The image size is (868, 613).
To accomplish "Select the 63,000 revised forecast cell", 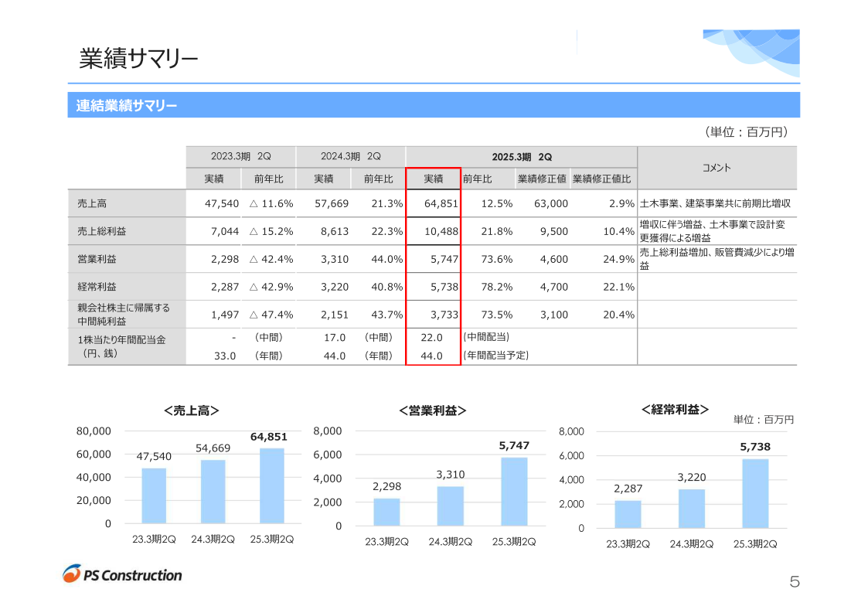I will (551, 203).
